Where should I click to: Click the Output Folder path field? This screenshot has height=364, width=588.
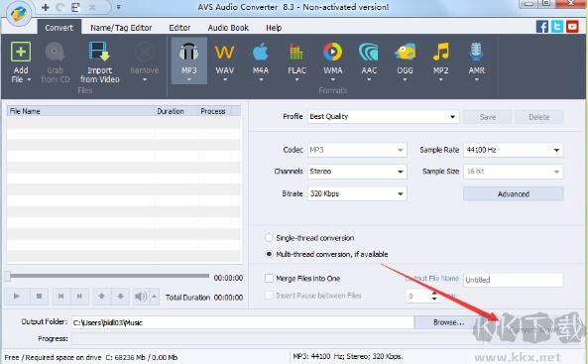[x=243, y=322]
